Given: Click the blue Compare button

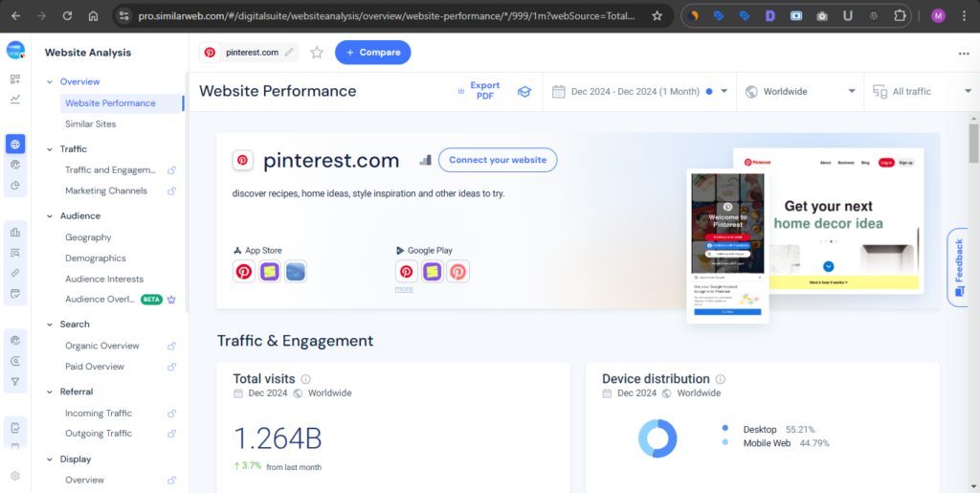Looking at the screenshot, I should (373, 53).
